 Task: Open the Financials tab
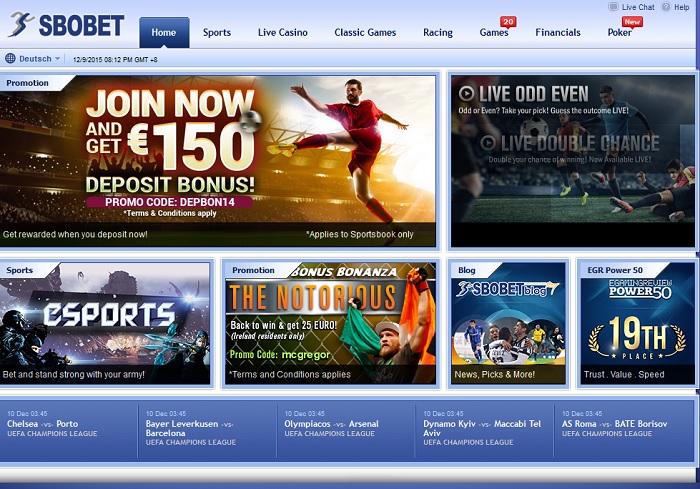(x=558, y=33)
